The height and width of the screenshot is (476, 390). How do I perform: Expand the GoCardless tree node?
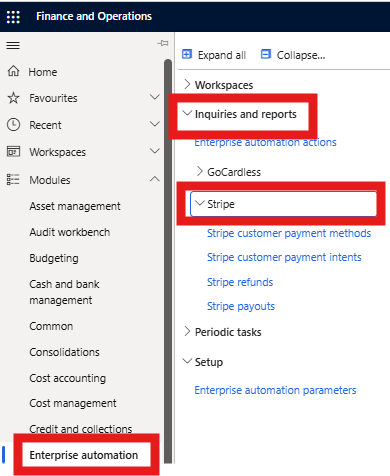pos(199,171)
